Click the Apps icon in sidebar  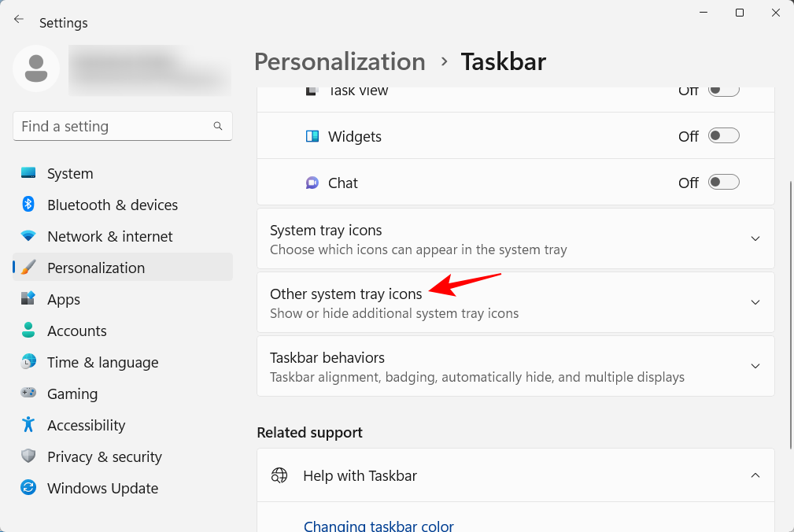click(28, 299)
